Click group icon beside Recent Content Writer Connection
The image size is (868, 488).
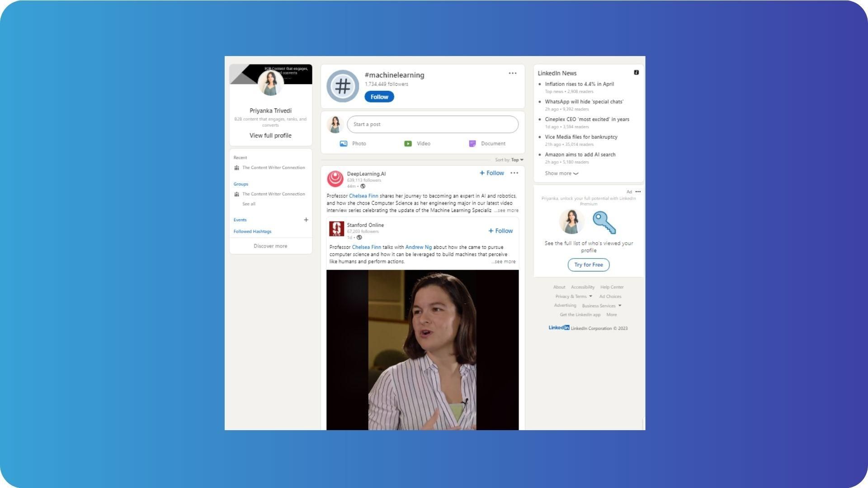236,168
